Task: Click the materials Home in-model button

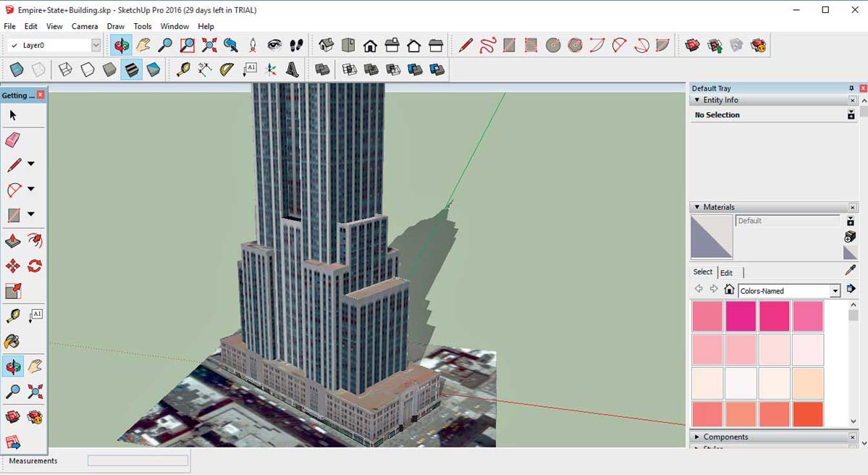Action: click(729, 290)
